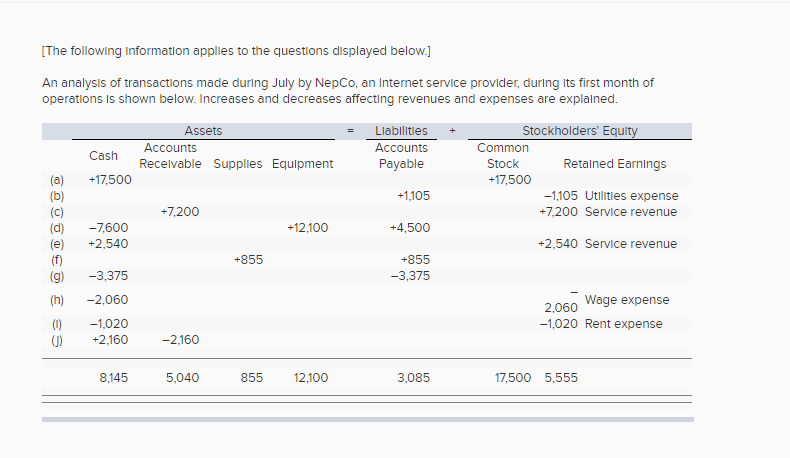
Task: Select the Stockholders' Equity header
Action: coord(579,131)
